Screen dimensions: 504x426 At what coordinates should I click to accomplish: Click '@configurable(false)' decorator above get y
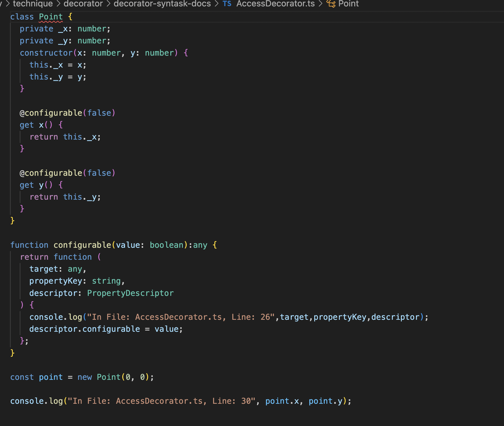point(68,173)
